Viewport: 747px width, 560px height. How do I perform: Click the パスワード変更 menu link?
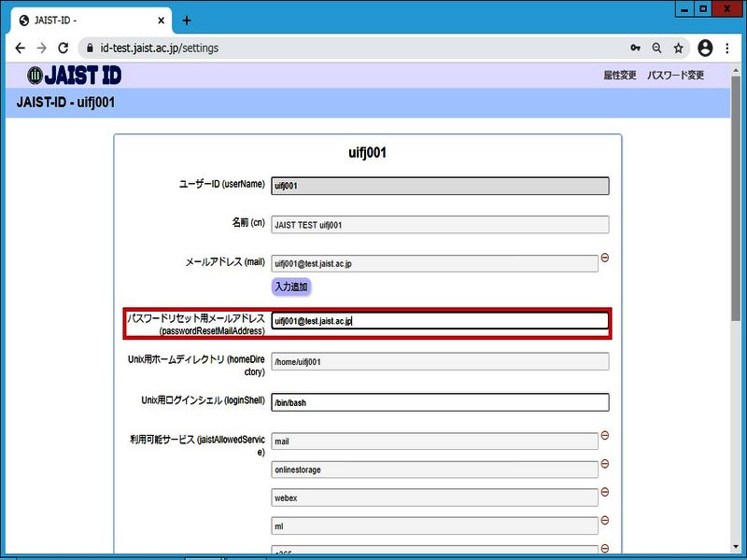[x=676, y=76]
